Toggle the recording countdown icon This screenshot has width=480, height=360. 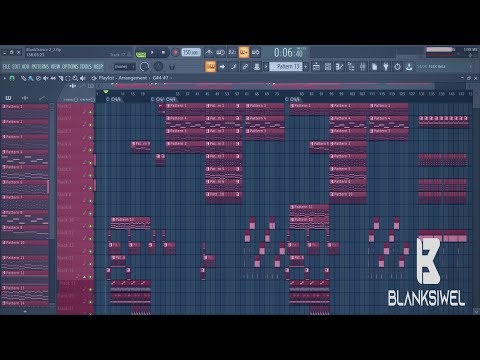(232, 52)
